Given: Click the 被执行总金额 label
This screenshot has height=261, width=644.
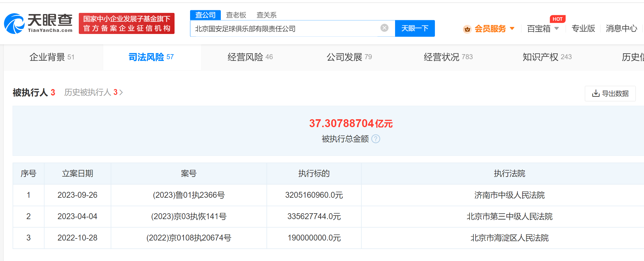Looking at the screenshot, I should point(345,139).
